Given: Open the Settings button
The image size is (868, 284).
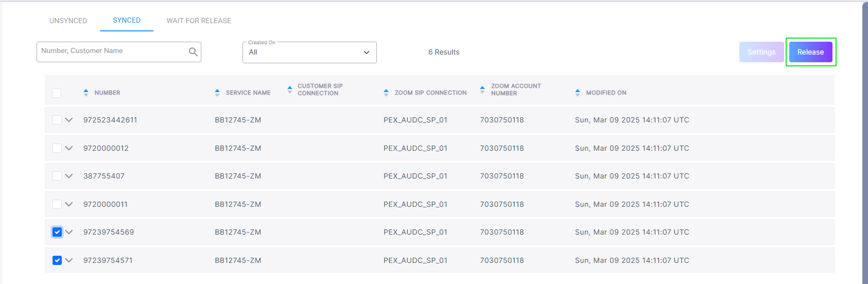Looking at the screenshot, I should (761, 52).
